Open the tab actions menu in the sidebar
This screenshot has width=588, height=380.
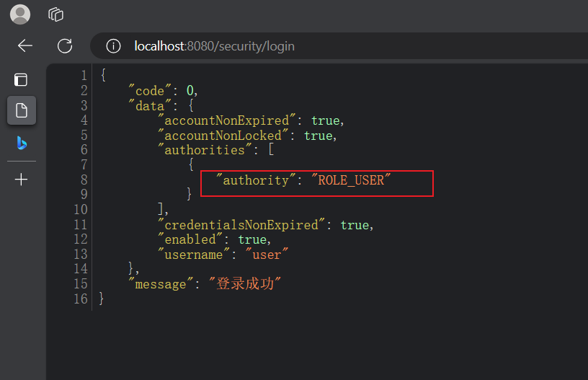coord(22,79)
